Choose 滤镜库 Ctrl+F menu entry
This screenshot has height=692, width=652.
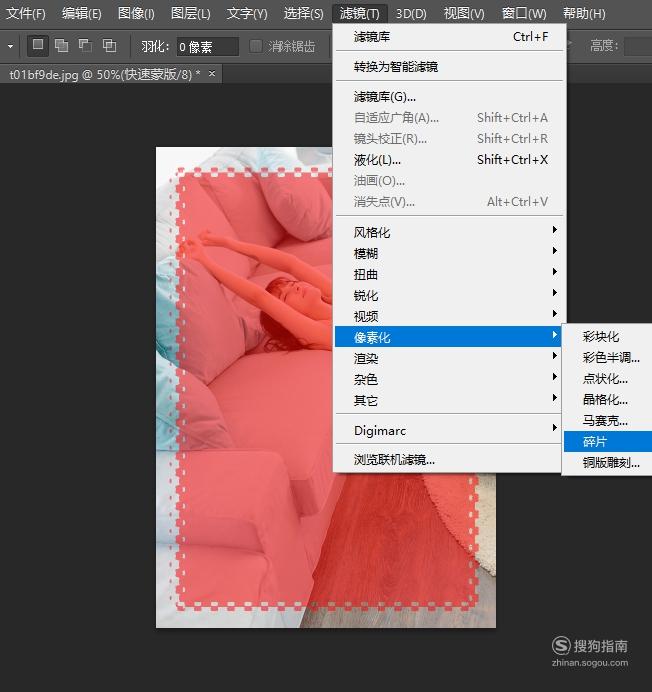[x=449, y=37]
